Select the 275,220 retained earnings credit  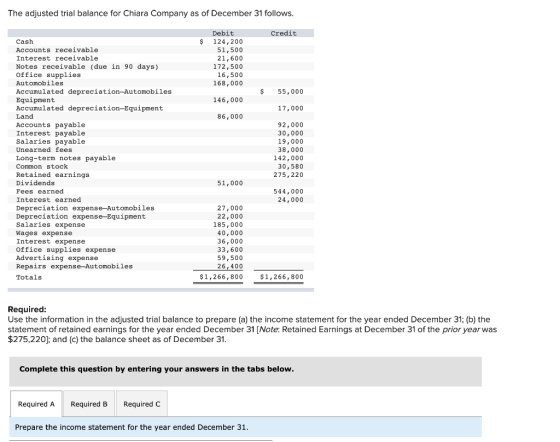point(289,175)
